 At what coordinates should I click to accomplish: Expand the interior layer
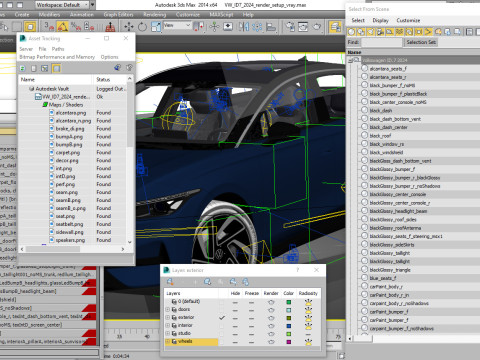pos(168,326)
